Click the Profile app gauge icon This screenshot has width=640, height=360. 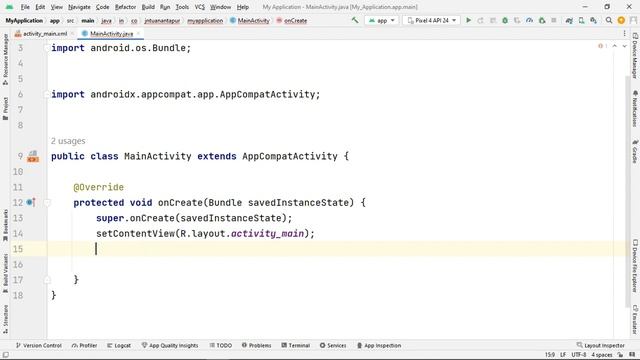pyautogui.click(x=529, y=20)
